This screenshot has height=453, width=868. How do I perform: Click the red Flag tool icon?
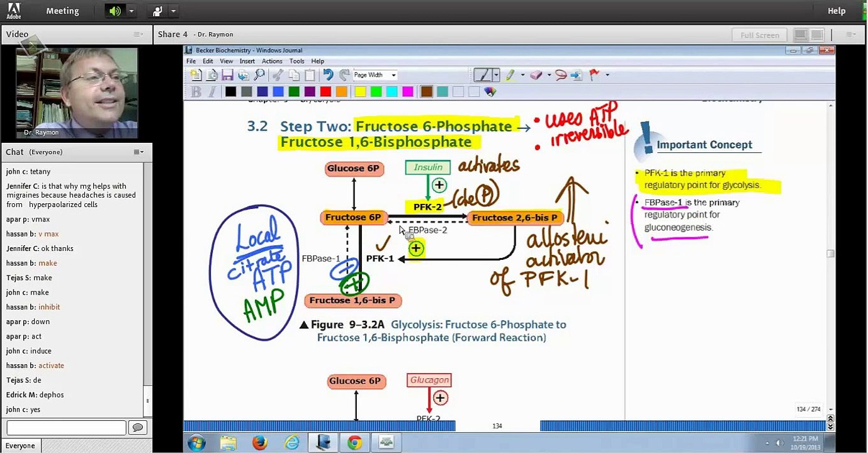click(594, 75)
